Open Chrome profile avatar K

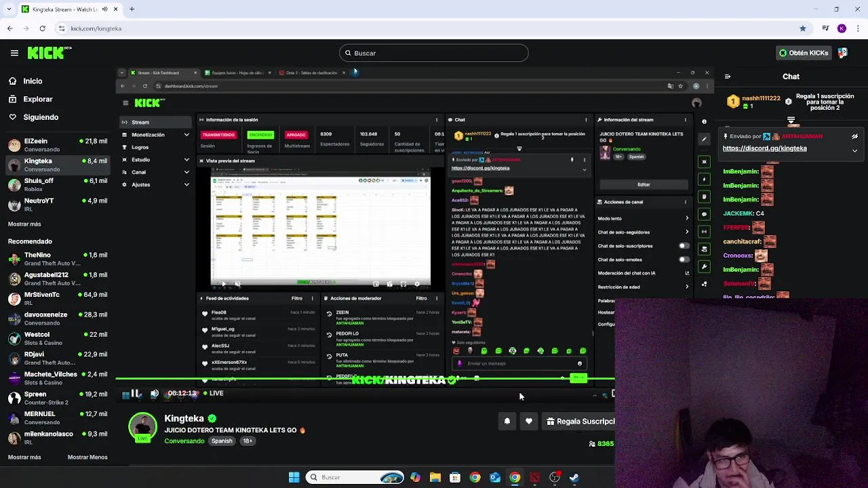click(x=842, y=28)
